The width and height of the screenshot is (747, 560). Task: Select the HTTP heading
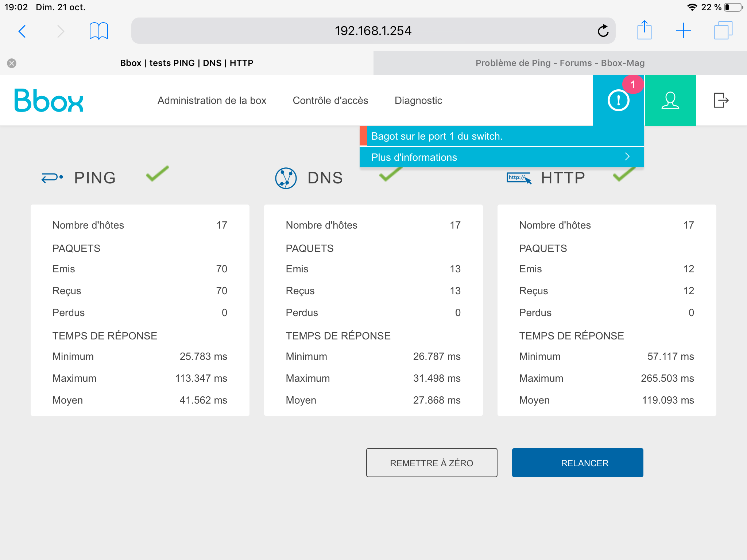click(x=563, y=178)
